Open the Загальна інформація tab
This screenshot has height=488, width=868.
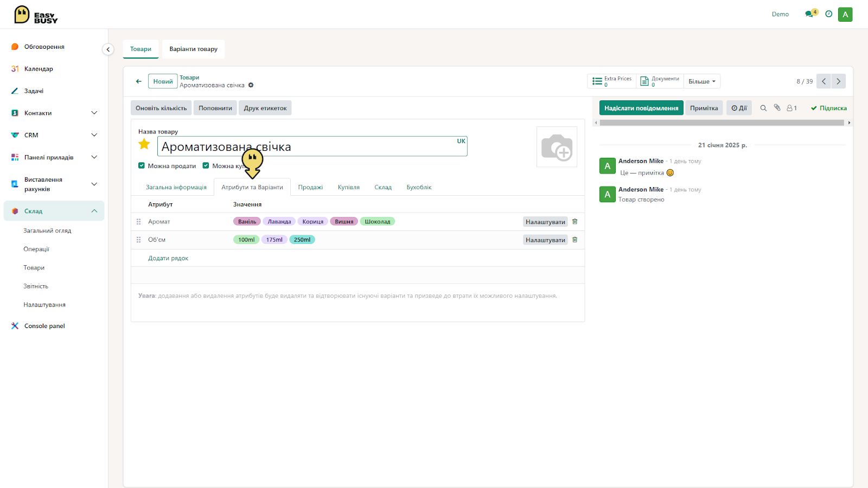pyautogui.click(x=176, y=187)
